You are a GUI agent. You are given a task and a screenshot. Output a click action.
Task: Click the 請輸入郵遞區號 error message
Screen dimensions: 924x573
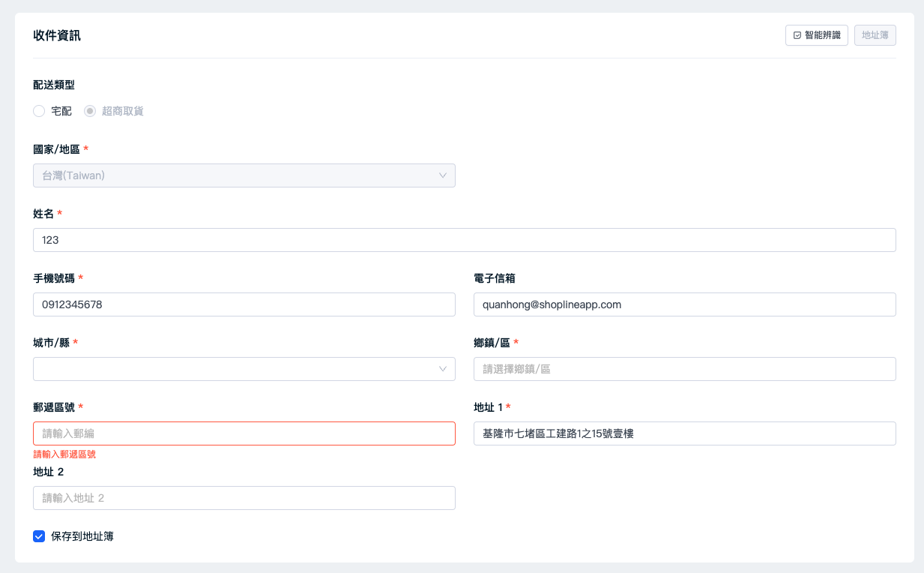pos(64,454)
